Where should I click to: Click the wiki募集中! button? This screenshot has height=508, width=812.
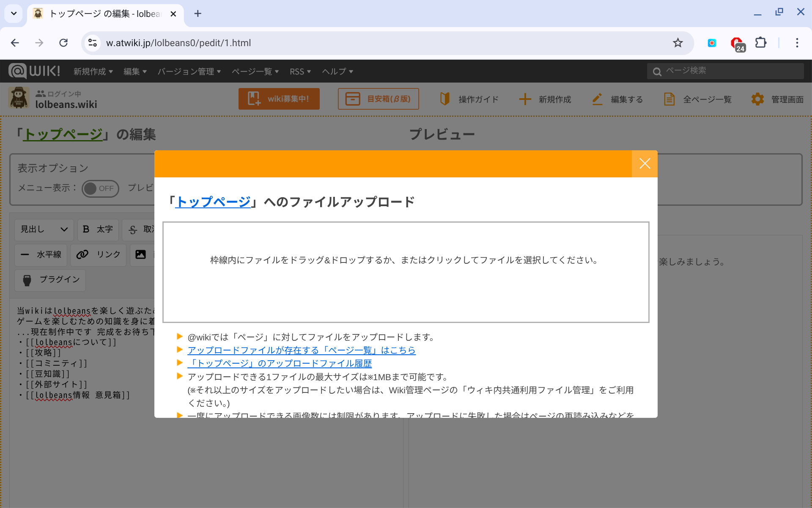click(x=279, y=99)
